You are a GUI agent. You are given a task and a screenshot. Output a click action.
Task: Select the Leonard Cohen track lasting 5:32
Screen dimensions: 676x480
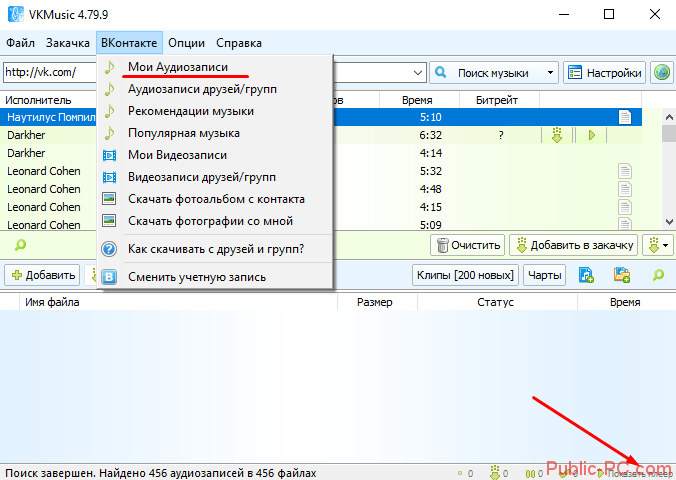(x=321, y=171)
